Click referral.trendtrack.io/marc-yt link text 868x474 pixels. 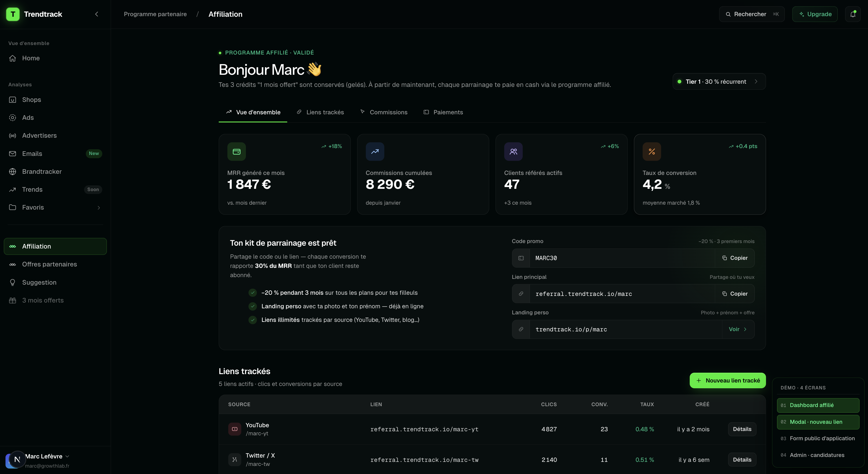coord(424,430)
